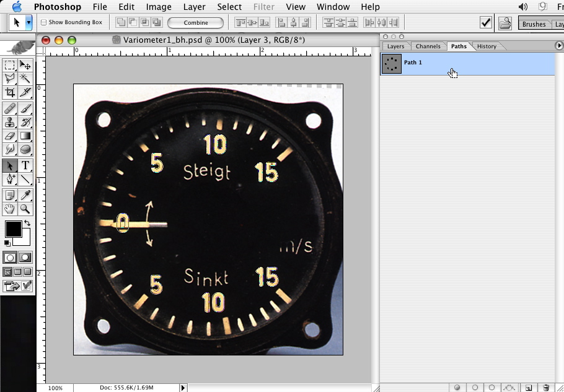
Task: Open the Brushes palette well tab
Action: [x=534, y=24]
